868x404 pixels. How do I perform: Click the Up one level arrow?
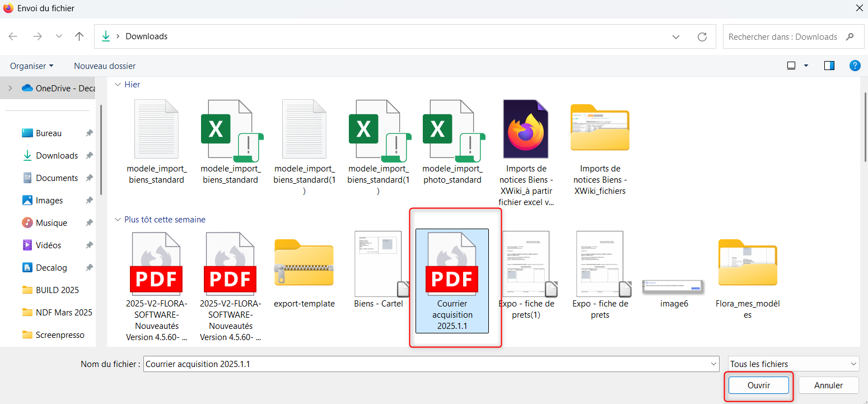click(x=80, y=36)
